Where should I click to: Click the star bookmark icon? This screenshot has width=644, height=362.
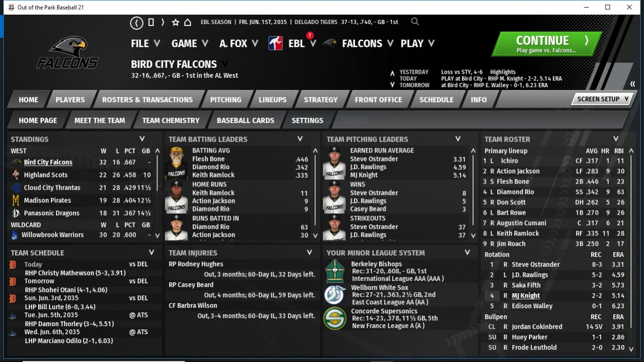pyautogui.click(x=176, y=23)
